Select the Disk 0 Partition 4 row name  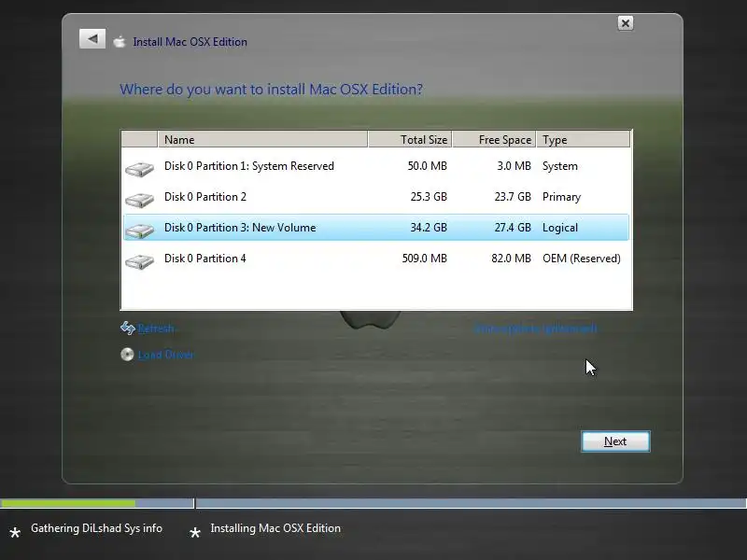[205, 259]
